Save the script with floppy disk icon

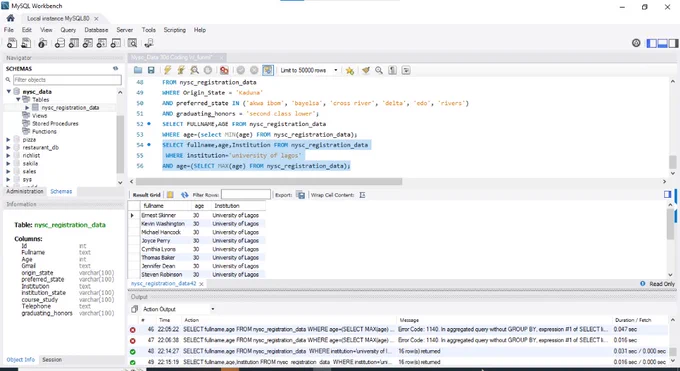151,70
